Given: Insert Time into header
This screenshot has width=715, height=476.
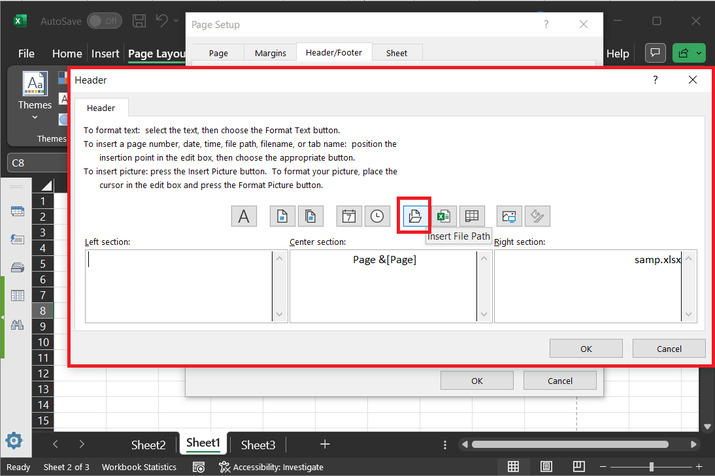Looking at the screenshot, I should pyautogui.click(x=377, y=216).
